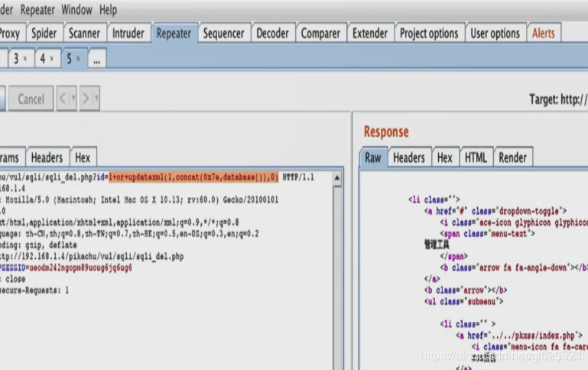Viewport: 588px width, 370px height.
Task: Click the session ID value ueodm242ngopm89uoug6jq6ug6
Action: [80, 268]
